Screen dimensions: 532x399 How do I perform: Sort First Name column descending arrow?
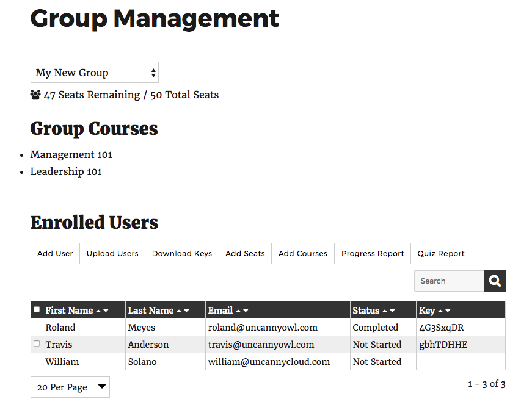pyautogui.click(x=106, y=311)
